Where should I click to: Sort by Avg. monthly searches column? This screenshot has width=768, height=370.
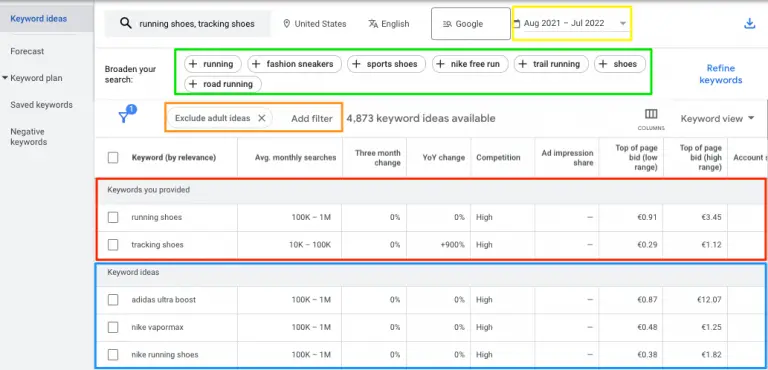click(296, 158)
